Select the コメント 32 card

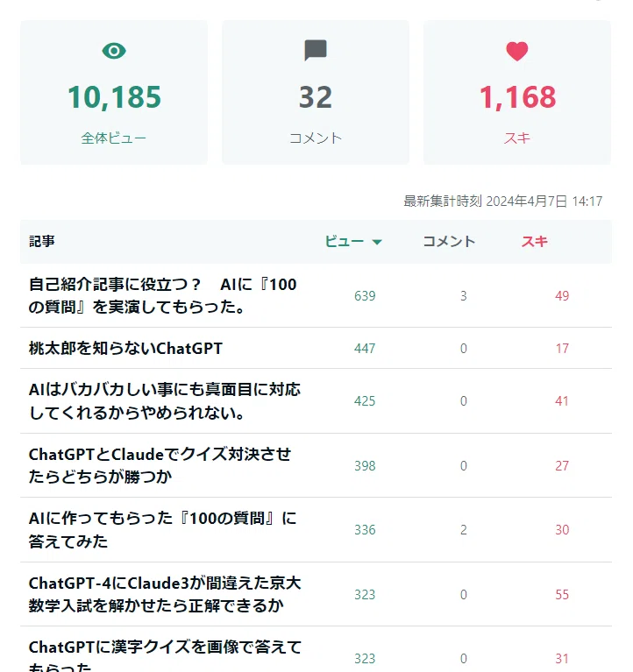click(316, 92)
